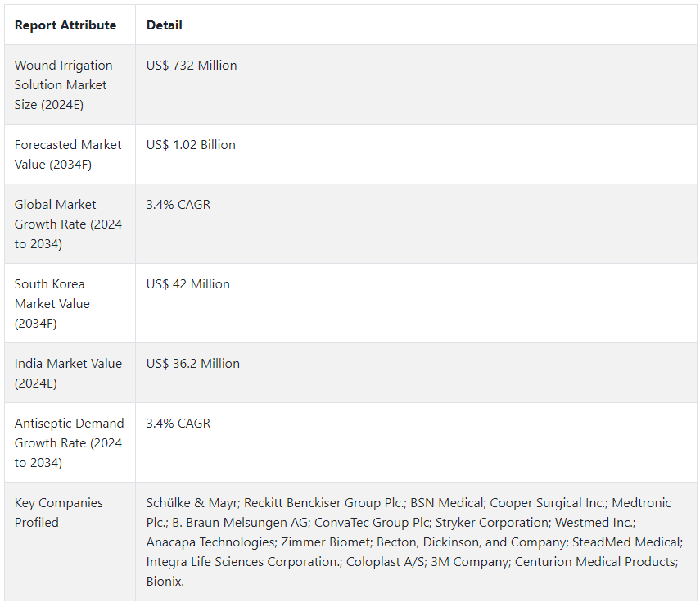Screen dimensions: 700x603
Task: Click Integra Life Sciences Corporation text
Action: coord(242,562)
